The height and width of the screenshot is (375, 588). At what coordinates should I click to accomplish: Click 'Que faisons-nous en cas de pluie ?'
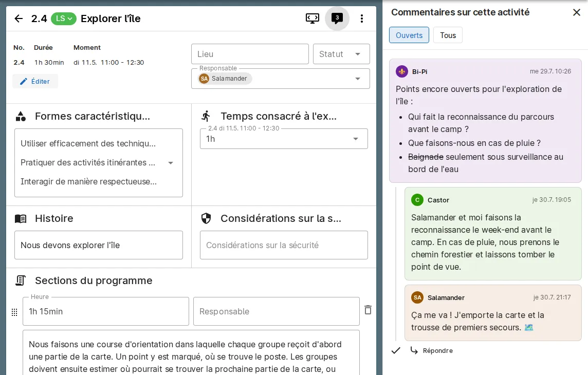[474, 143]
